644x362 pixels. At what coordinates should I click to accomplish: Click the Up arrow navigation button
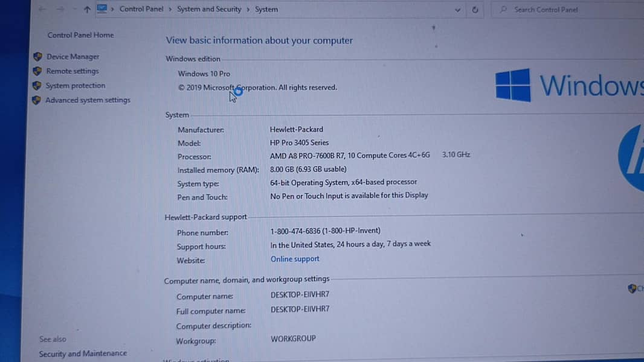tap(86, 10)
